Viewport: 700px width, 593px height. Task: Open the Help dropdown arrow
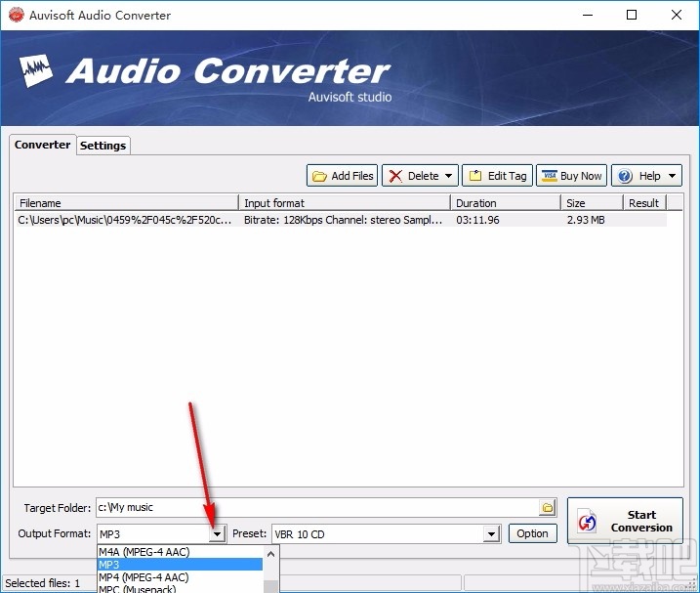click(x=672, y=176)
